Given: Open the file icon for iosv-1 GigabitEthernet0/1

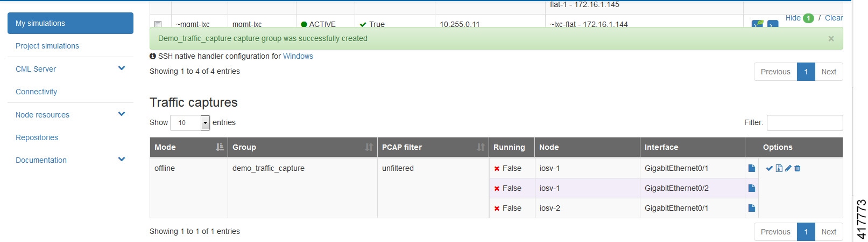Looking at the screenshot, I should [752, 168].
